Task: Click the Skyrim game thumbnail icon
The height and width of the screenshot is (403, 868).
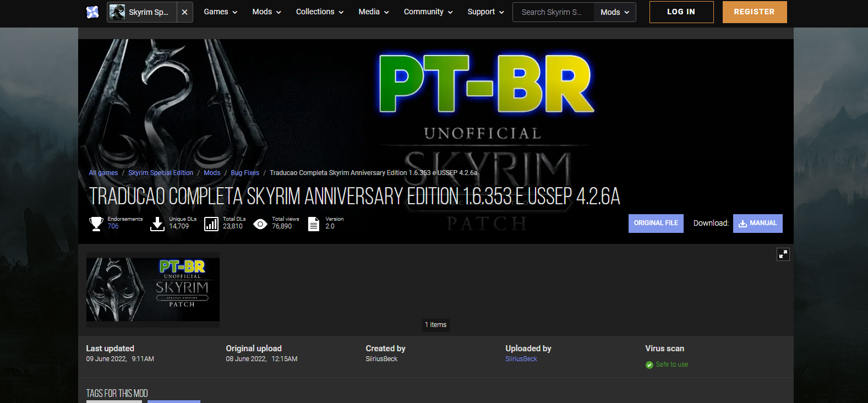Action: (117, 12)
